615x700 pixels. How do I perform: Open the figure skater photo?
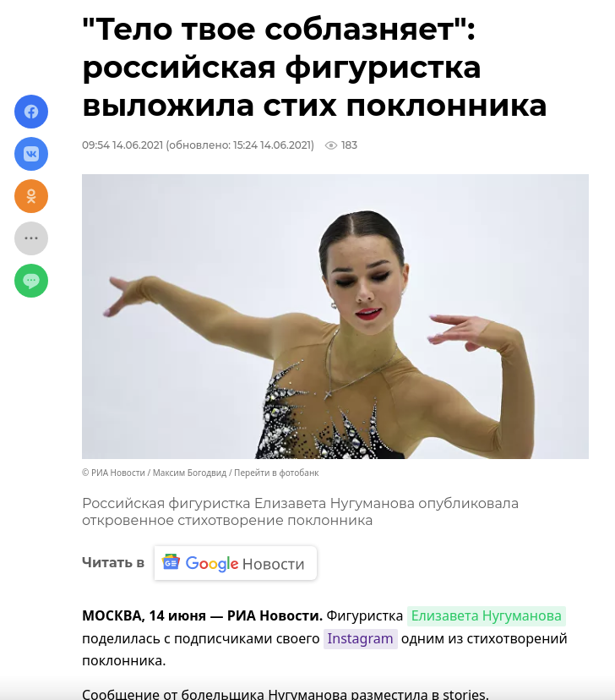pos(335,316)
